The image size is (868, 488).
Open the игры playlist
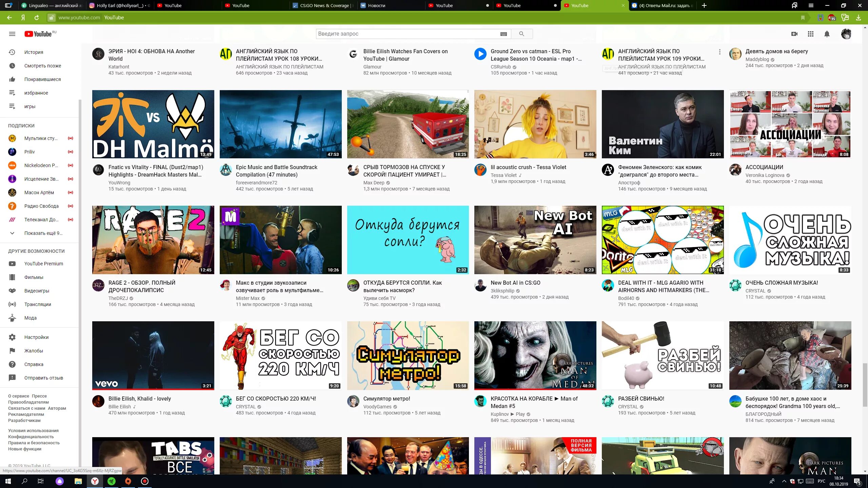pyautogui.click(x=39, y=106)
